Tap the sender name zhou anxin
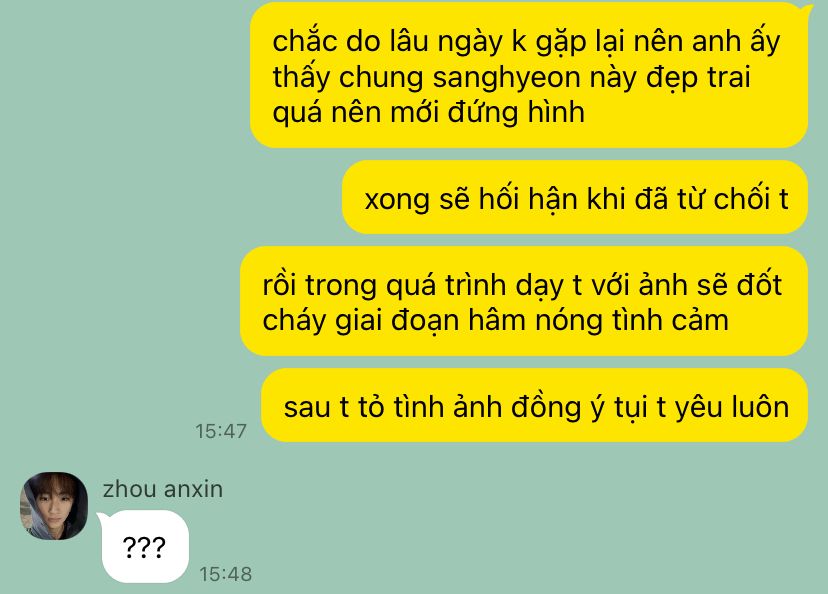The image size is (828, 594). coord(163,489)
